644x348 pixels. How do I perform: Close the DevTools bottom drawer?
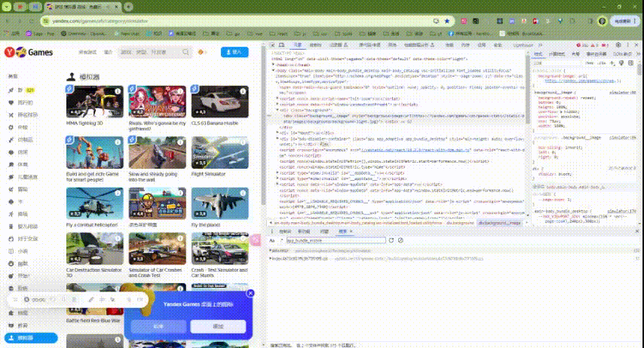[637, 231]
